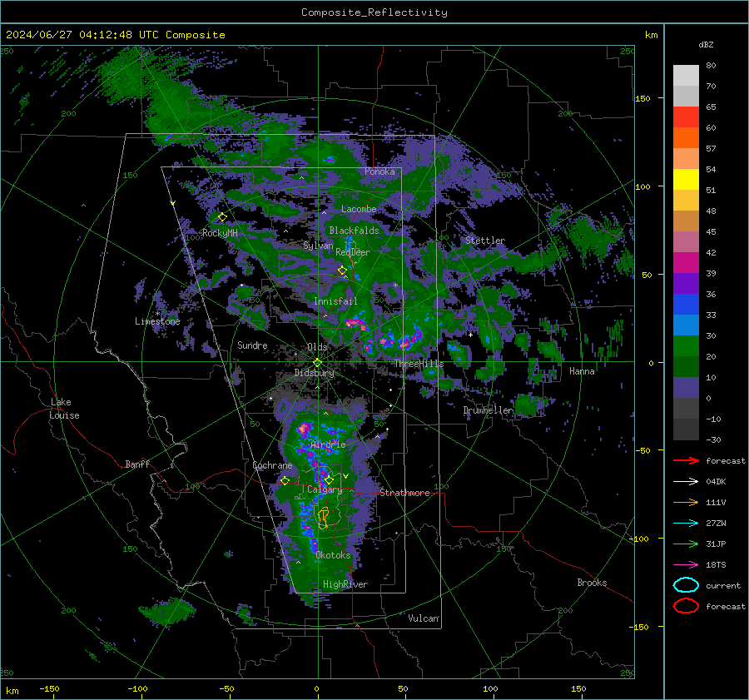Image resolution: width=749 pixels, height=700 pixels.
Task: Click the Lacombe city label
Action: 359,209
